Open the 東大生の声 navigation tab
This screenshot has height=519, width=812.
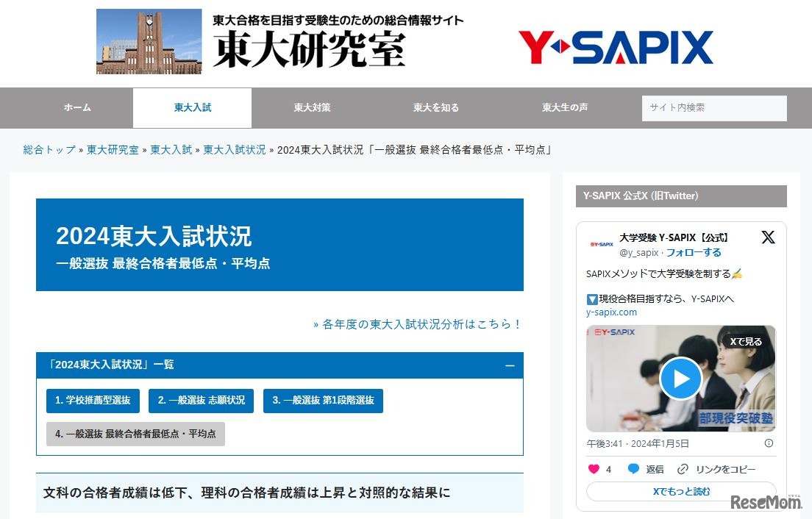(564, 107)
